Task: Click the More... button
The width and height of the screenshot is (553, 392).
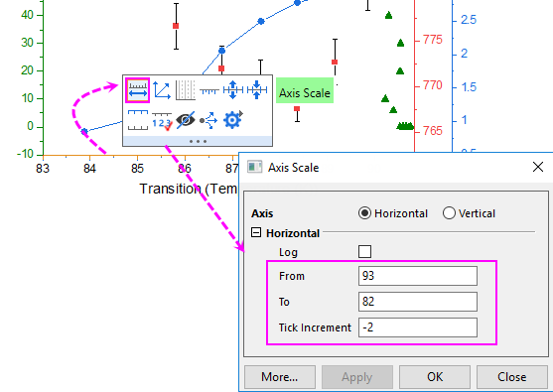Action: [280, 377]
